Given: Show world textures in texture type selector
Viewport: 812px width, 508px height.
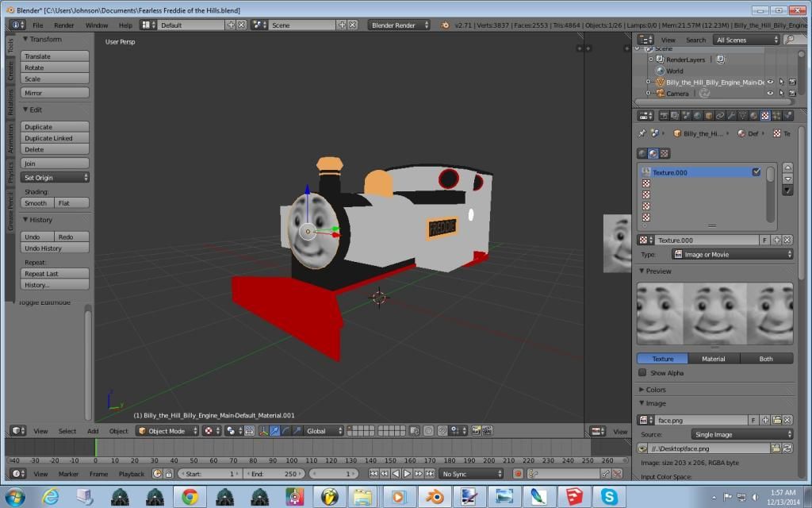Looking at the screenshot, I should 642,153.
